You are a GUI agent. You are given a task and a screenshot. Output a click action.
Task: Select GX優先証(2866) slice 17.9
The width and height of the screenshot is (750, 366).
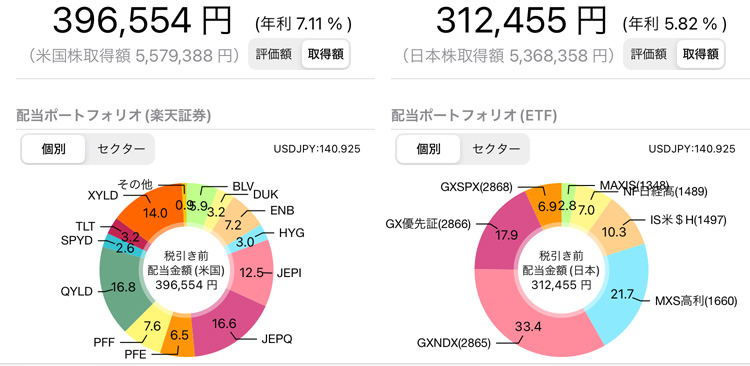click(x=500, y=236)
